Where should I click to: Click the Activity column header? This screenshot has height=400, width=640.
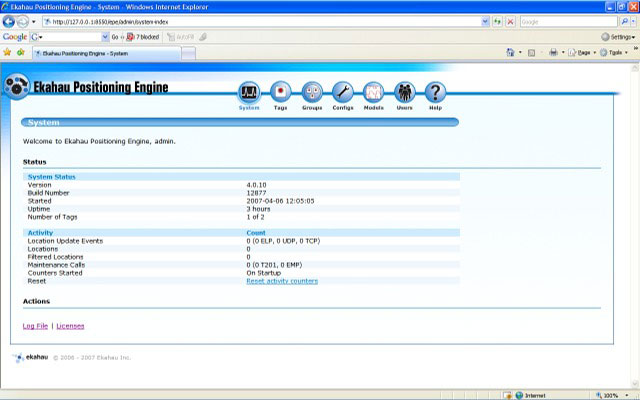[x=40, y=233]
